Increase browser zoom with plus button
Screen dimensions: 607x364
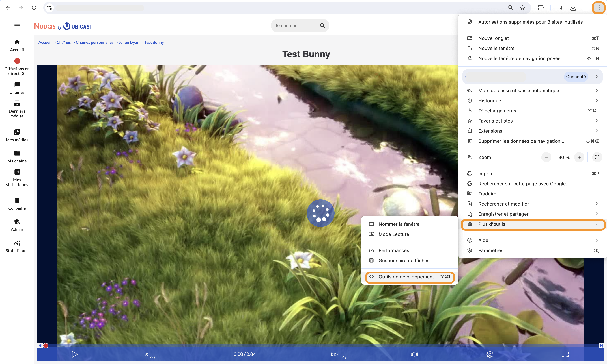coord(579,157)
